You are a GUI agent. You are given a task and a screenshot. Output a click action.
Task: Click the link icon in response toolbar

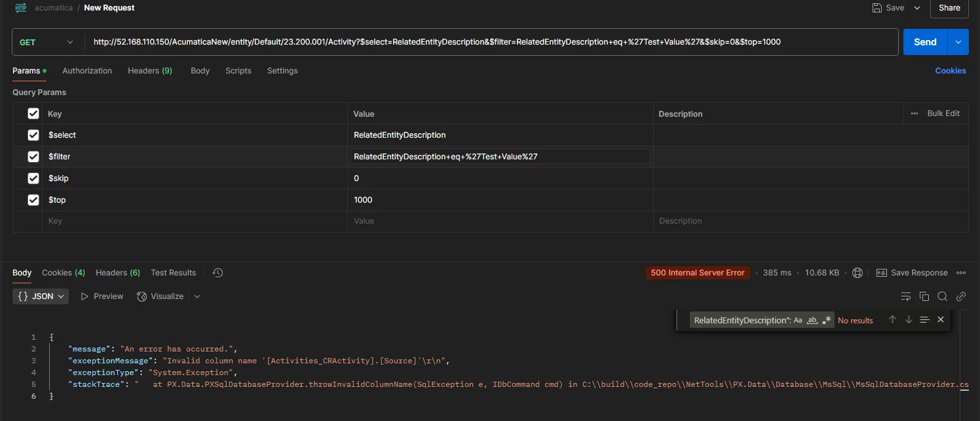click(x=961, y=296)
